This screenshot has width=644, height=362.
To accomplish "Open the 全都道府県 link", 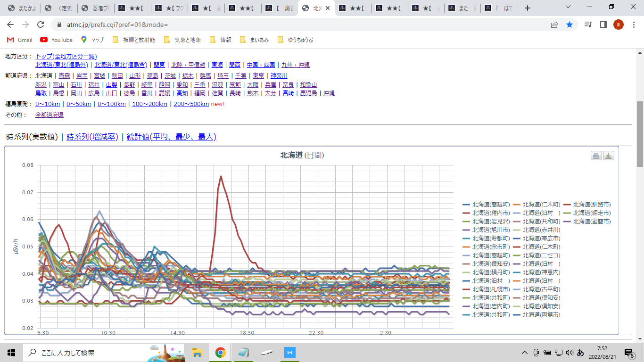I will (x=50, y=115).
